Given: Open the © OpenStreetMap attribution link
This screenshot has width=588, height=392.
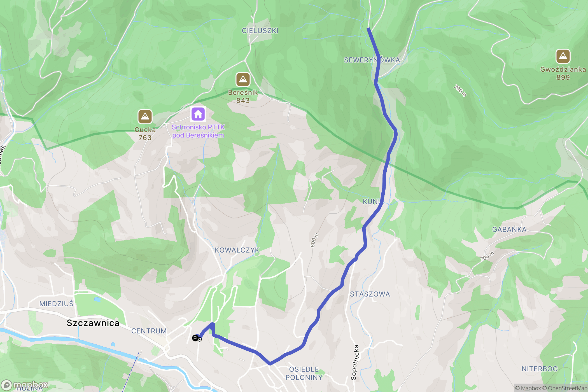Looking at the screenshot, I should 565,388.
